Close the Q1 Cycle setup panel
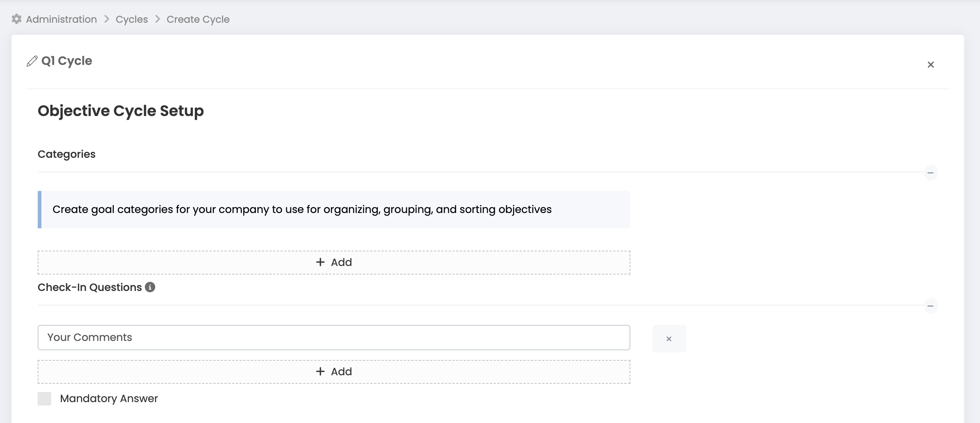Image resolution: width=980 pixels, height=423 pixels. tap(930, 65)
